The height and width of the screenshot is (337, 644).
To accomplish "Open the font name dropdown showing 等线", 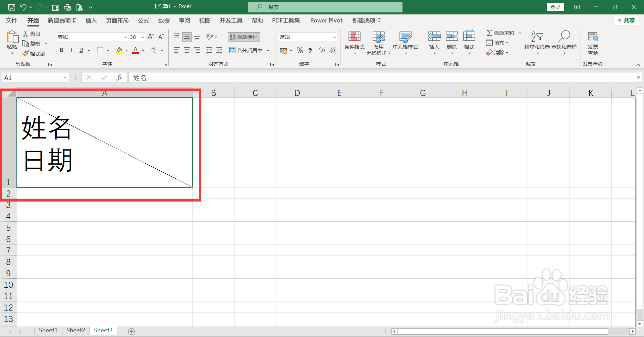I will (125, 37).
